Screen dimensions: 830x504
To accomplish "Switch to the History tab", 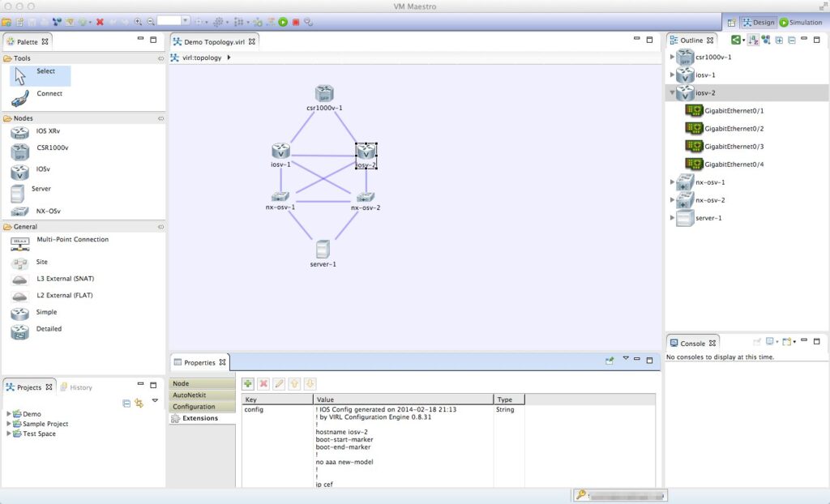I will click(x=80, y=387).
